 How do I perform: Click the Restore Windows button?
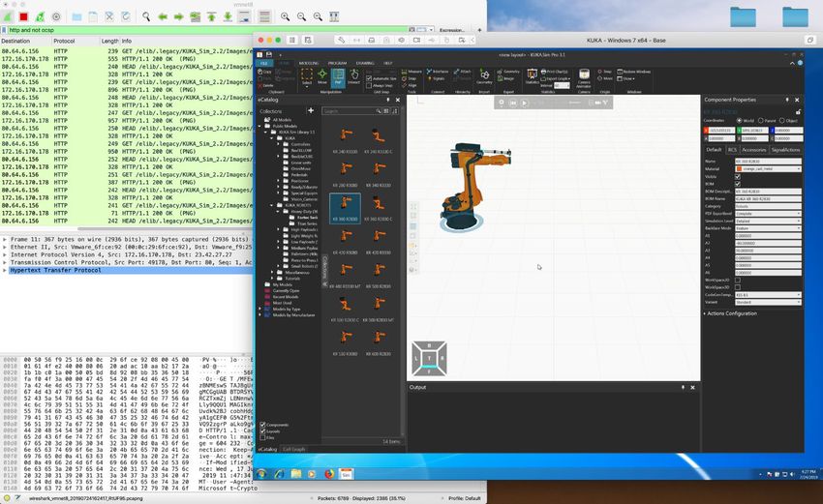[x=634, y=72]
